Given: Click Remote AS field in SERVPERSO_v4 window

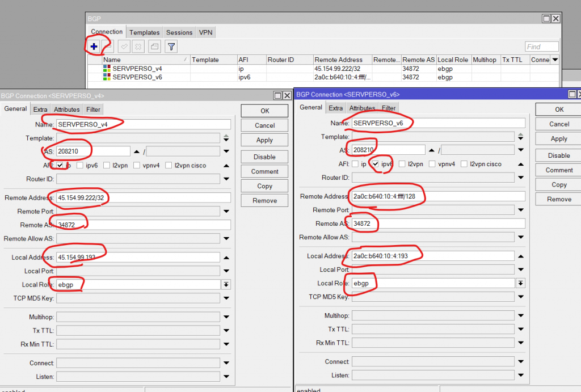Looking at the screenshot, I should (x=144, y=225).
